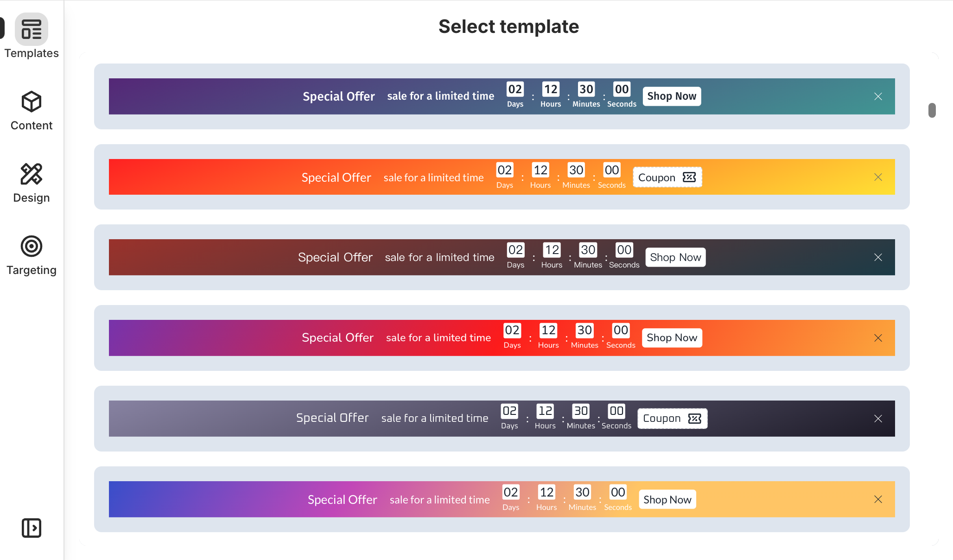Click the 30 Minutes counter on dark red-navy banner

coord(588,255)
